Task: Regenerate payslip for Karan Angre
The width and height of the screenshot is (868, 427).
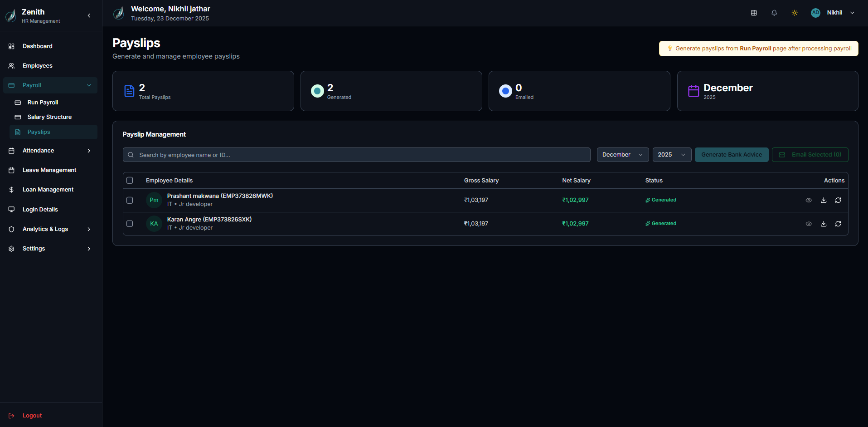Action: [838, 224]
